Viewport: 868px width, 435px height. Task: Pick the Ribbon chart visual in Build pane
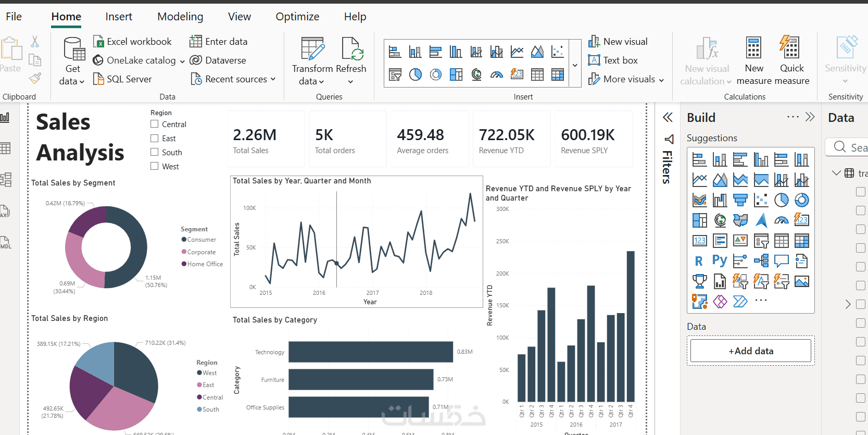click(x=699, y=200)
